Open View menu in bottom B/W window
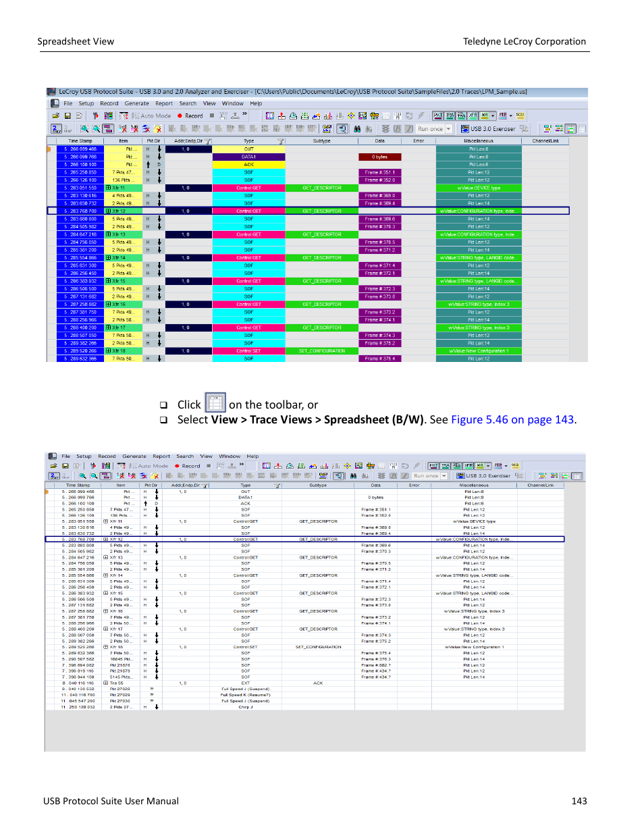Image resolution: width=644 pixels, height=834 pixels. pos(206,456)
